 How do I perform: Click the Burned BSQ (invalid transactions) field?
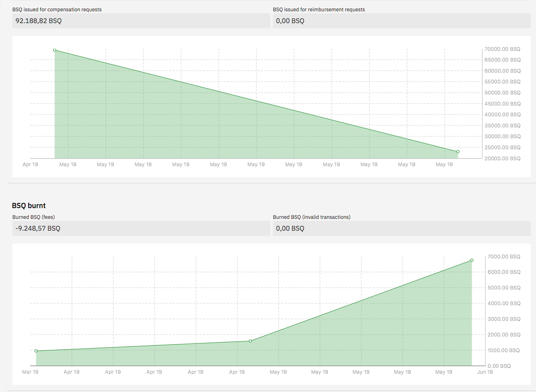[x=402, y=228]
